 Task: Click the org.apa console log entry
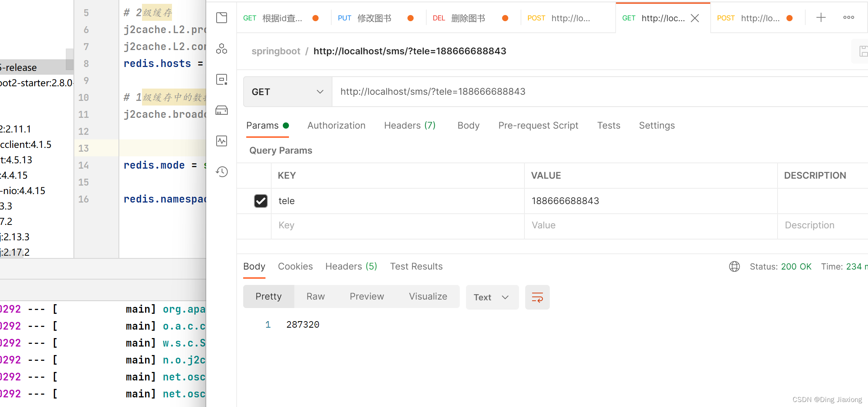tap(184, 309)
